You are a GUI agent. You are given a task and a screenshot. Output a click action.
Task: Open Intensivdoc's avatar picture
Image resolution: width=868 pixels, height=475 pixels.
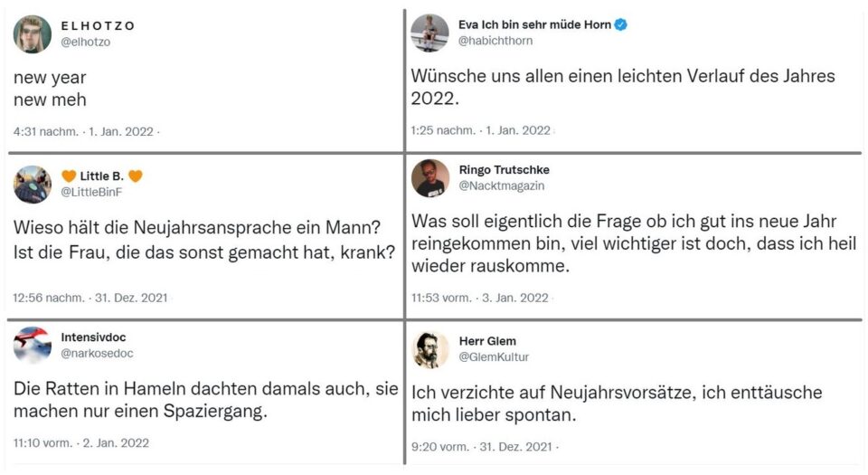click(x=33, y=345)
